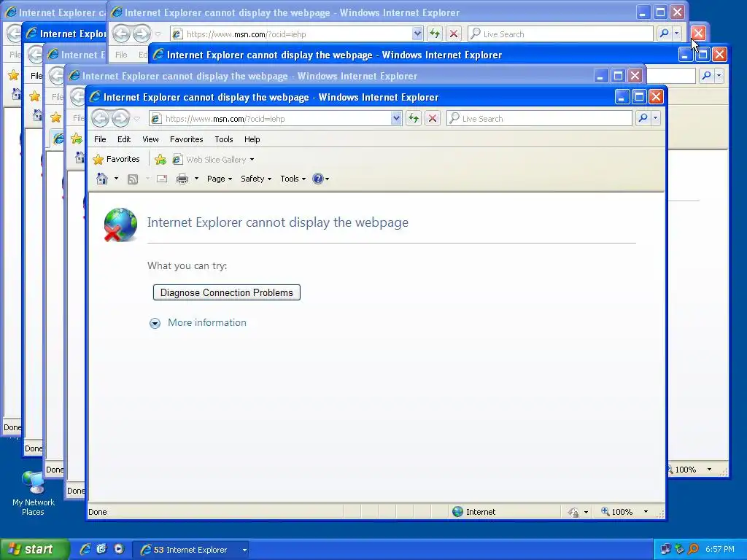Expand Home button dropdown arrow
747x560 pixels.
tap(116, 179)
